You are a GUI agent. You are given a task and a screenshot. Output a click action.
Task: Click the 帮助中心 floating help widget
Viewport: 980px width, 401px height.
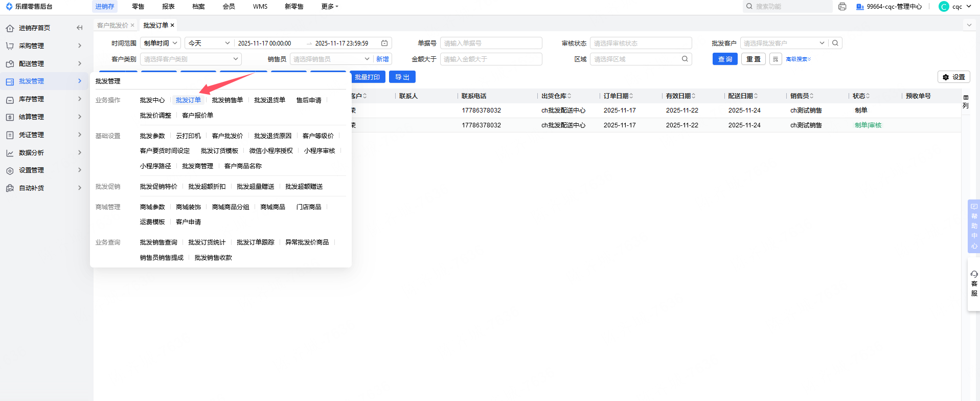974,226
